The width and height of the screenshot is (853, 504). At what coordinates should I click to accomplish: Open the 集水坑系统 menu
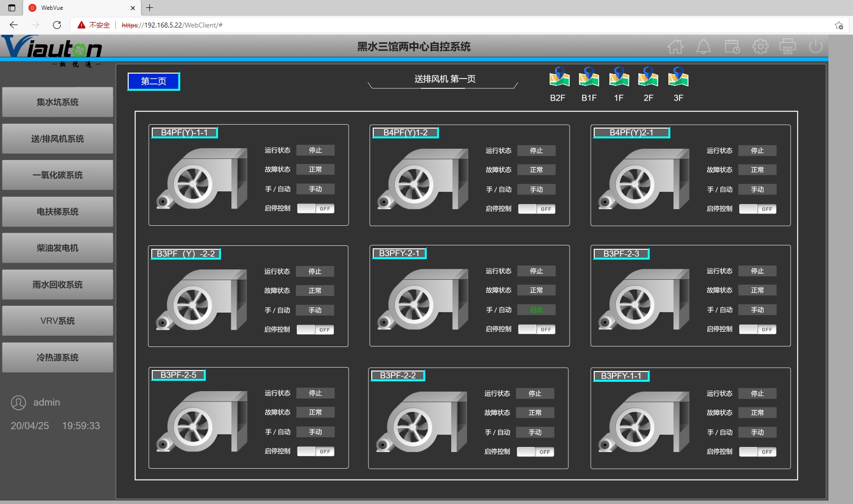coord(57,102)
